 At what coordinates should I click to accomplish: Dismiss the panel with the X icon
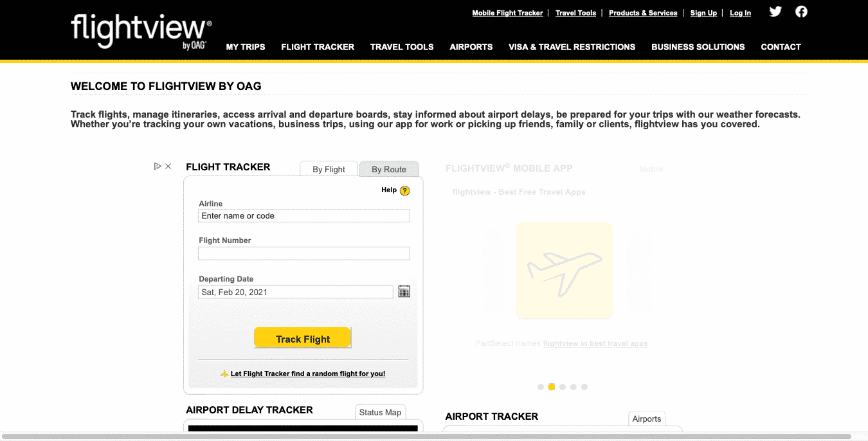(x=168, y=166)
